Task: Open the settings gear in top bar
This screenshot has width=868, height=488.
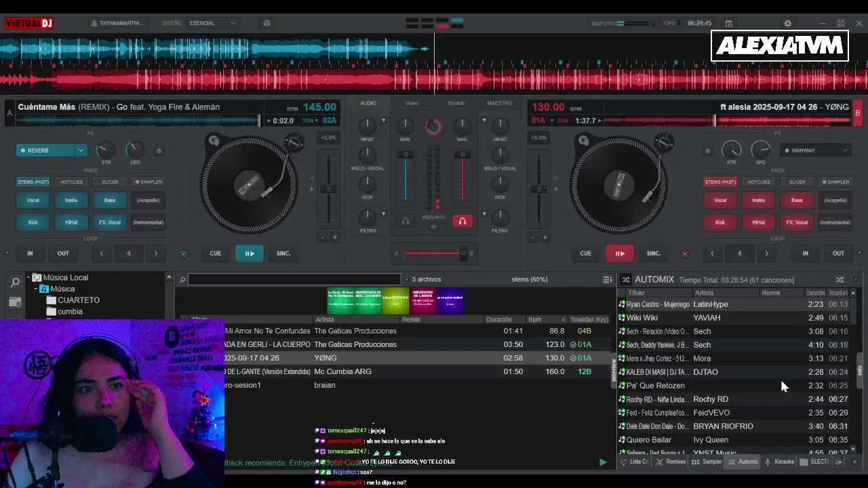Action: [x=787, y=23]
